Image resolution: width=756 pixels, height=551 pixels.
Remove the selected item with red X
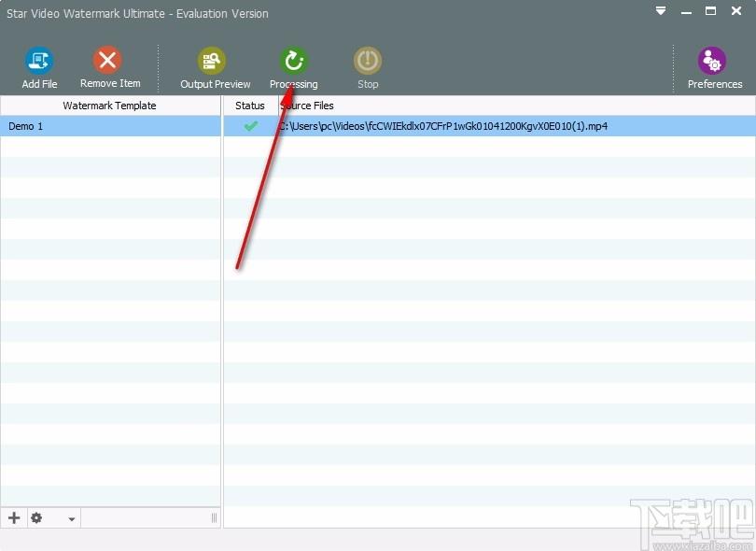click(107, 61)
